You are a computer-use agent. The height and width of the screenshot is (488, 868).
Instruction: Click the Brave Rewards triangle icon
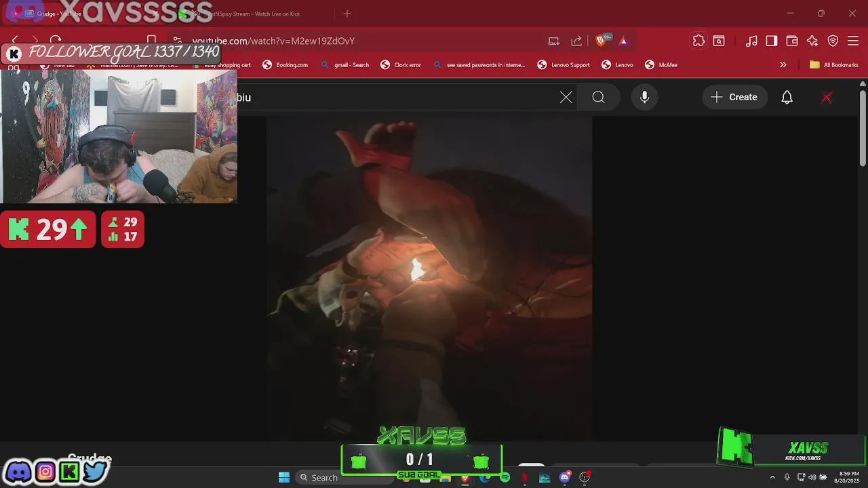click(x=623, y=41)
